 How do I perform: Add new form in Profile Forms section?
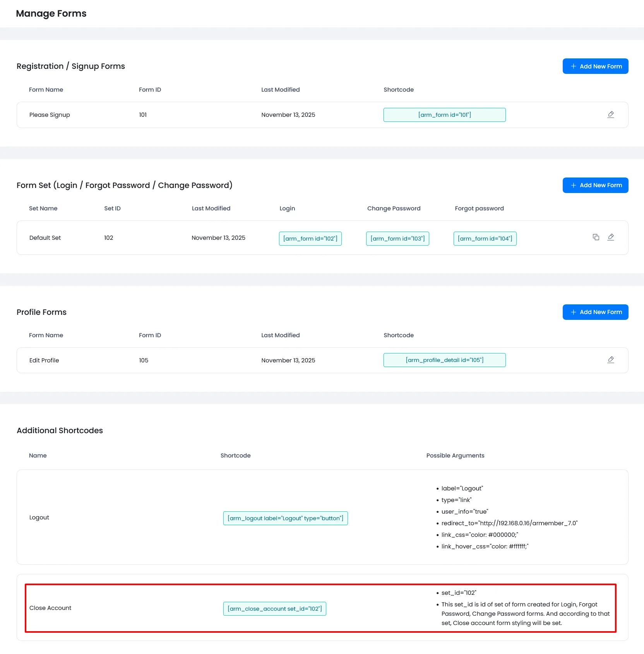(x=595, y=312)
